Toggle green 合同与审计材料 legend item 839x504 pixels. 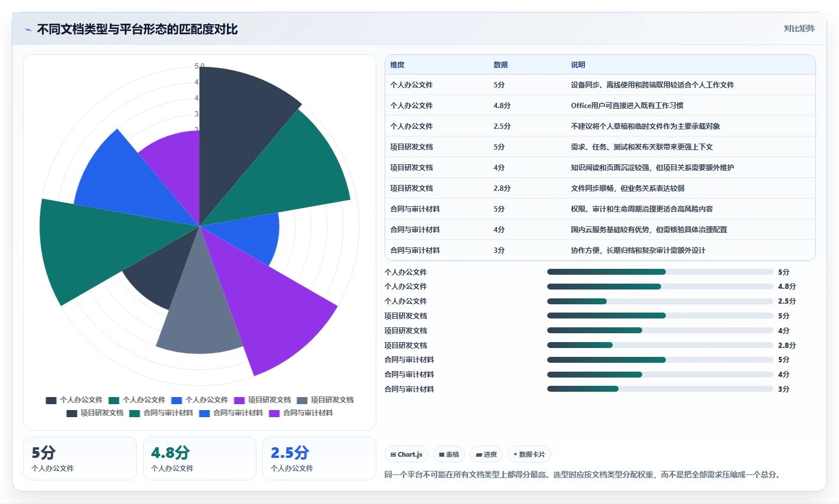click(161, 413)
